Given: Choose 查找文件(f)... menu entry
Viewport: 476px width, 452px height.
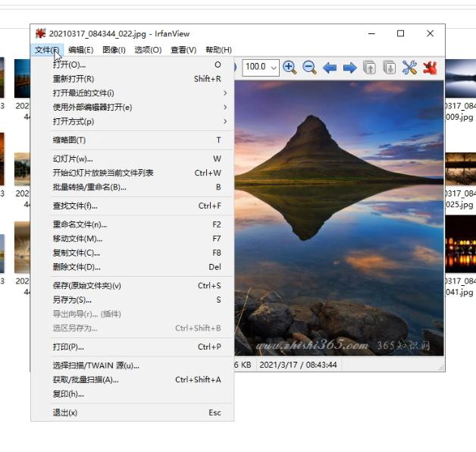Looking at the screenshot, I should point(133,206).
